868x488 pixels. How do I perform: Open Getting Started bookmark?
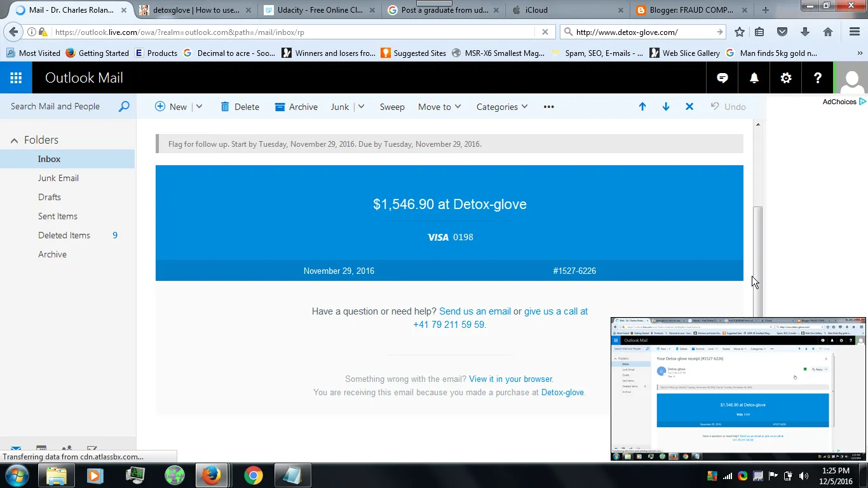(x=97, y=53)
